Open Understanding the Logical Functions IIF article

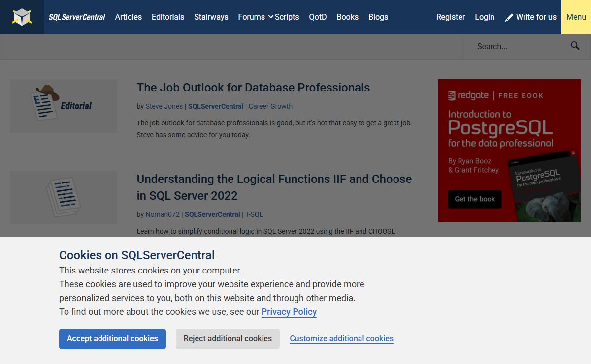coord(274,187)
